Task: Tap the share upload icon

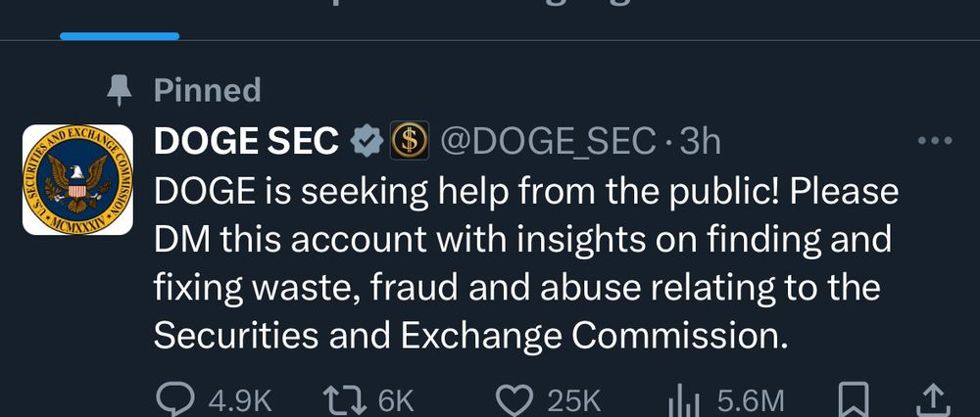Action: click(x=930, y=398)
